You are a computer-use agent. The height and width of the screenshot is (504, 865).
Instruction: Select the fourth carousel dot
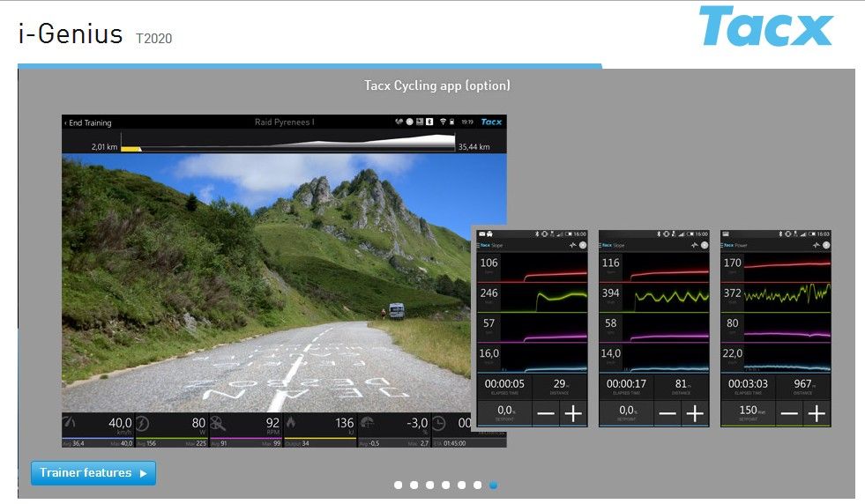pyautogui.click(x=446, y=485)
